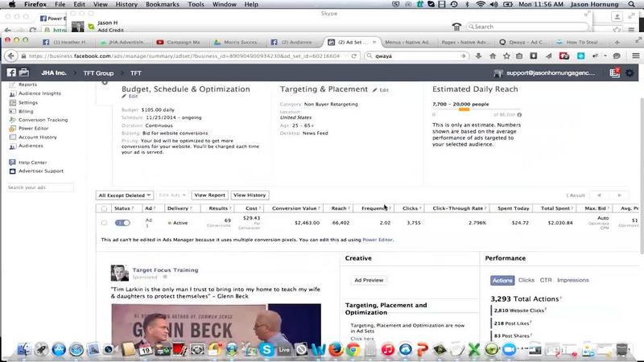Viewport: 644px width, 362px height.
Task: Sort by Click-Through Rate column
Action: 457,208
